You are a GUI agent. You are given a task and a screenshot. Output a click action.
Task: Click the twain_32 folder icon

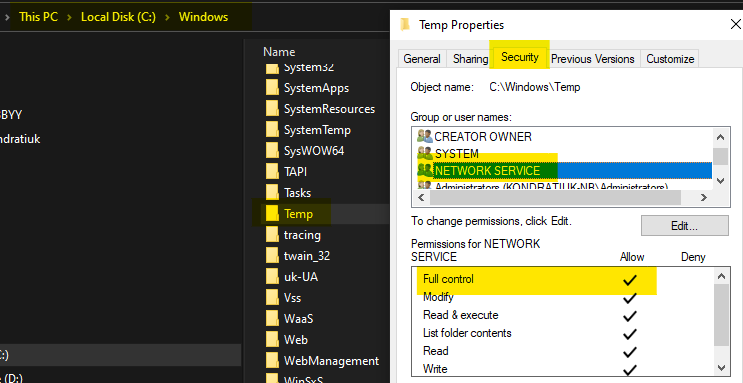[272, 255]
